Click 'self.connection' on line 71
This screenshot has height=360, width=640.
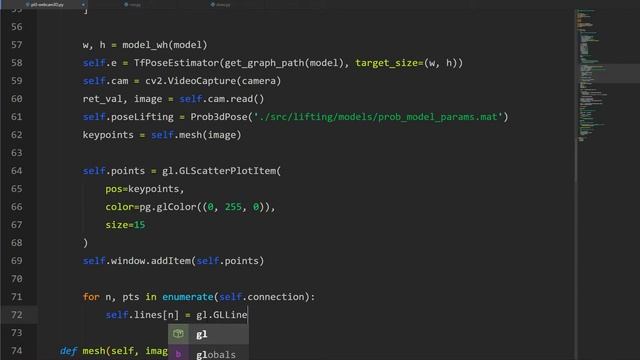(262, 297)
